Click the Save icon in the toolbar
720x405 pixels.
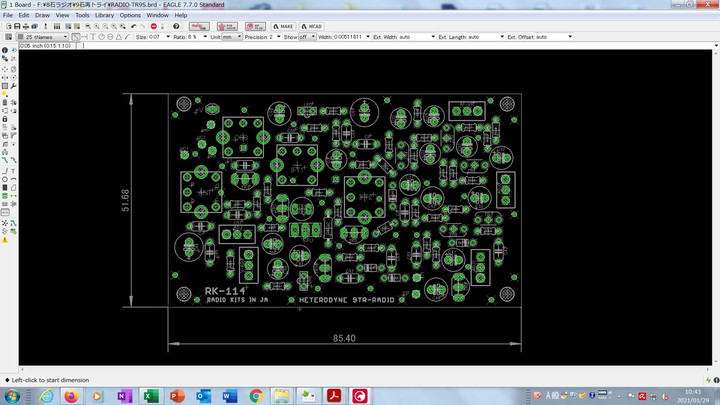coord(17,26)
